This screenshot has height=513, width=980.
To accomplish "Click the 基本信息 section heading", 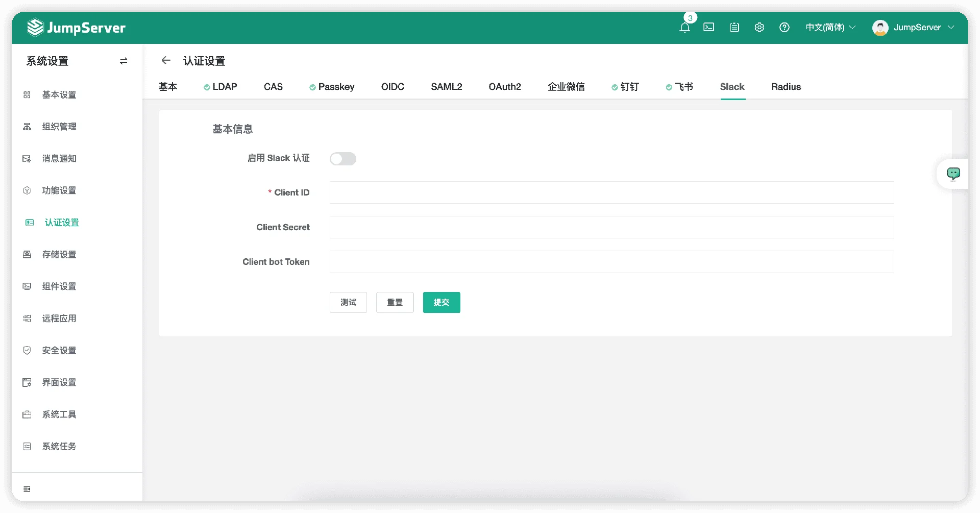I will [233, 129].
